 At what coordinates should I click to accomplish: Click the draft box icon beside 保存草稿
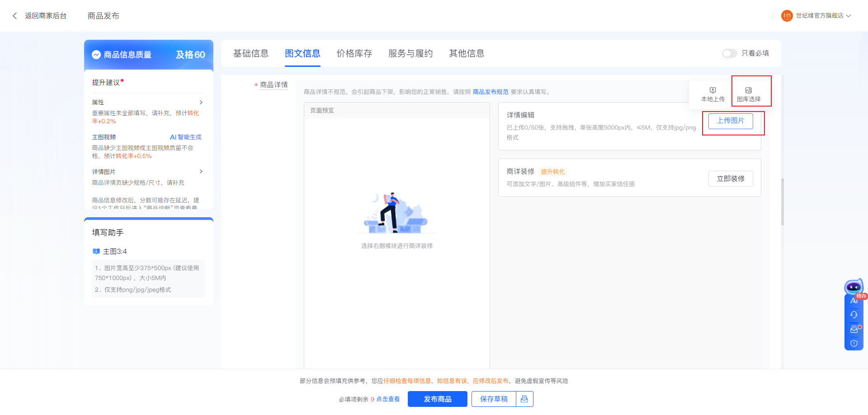pos(524,399)
